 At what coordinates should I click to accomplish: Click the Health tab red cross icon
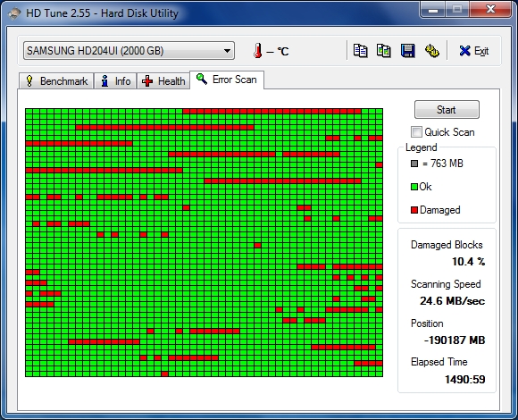(147, 81)
